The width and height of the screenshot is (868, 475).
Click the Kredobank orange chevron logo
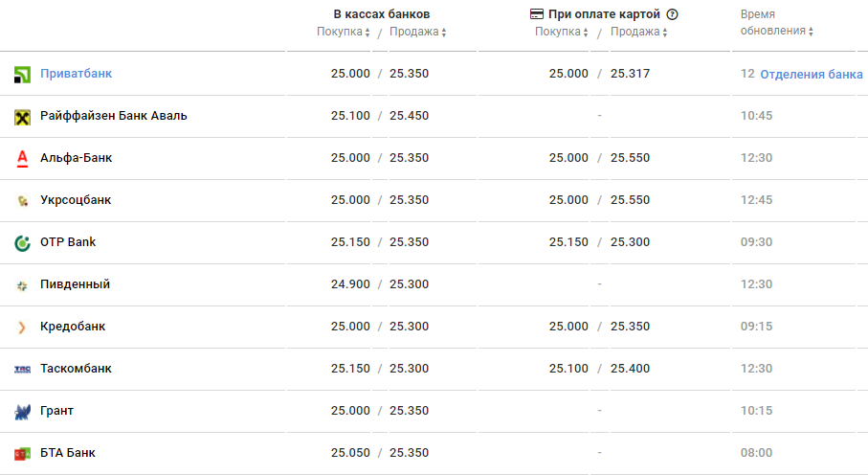(x=23, y=327)
